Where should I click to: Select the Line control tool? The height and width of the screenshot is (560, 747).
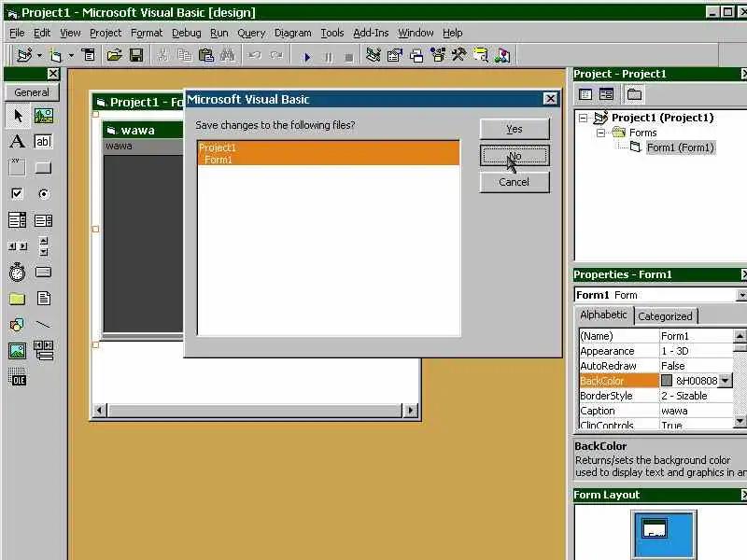click(43, 325)
